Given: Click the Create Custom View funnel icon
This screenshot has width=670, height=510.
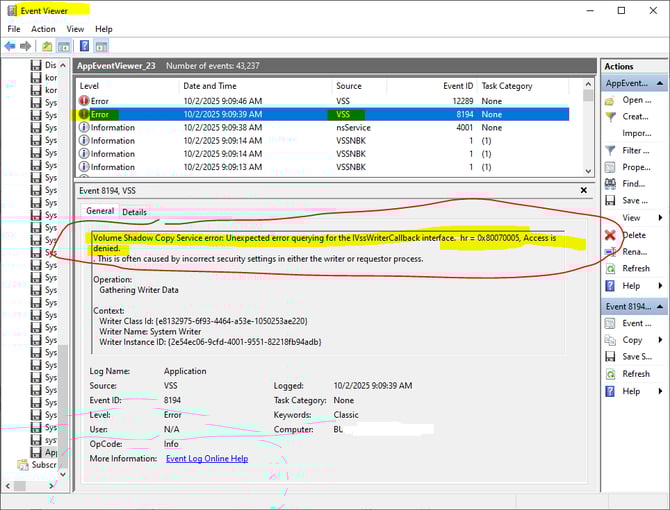Looking at the screenshot, I should coord(611,117).
